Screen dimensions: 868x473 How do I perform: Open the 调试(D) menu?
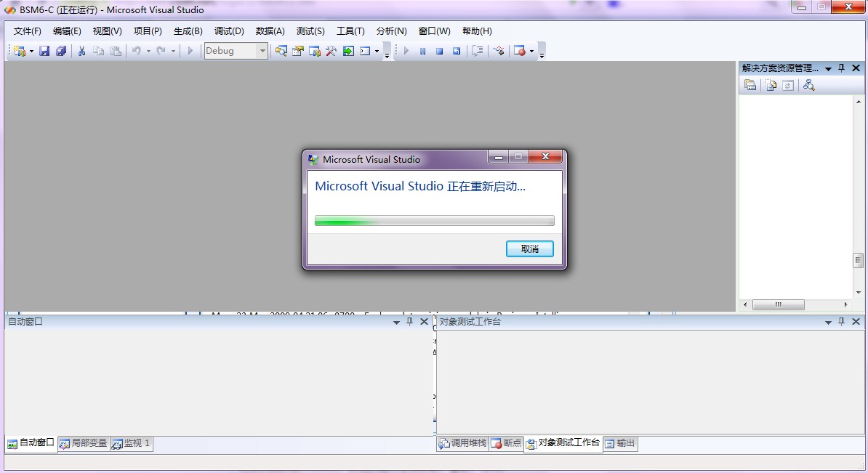point(229,31)
